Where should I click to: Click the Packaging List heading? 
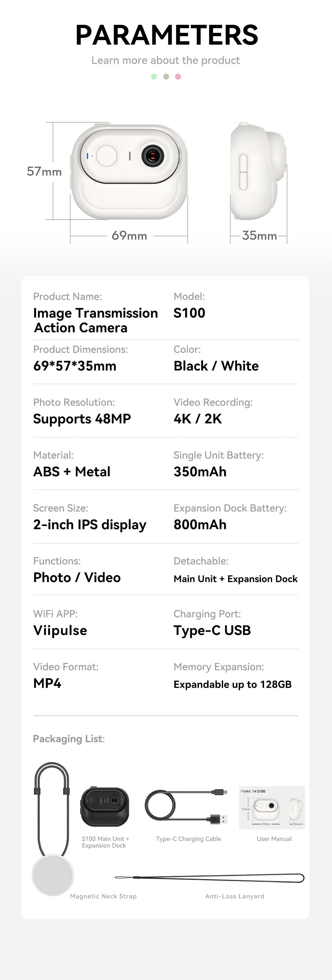(x=69, y=739)
